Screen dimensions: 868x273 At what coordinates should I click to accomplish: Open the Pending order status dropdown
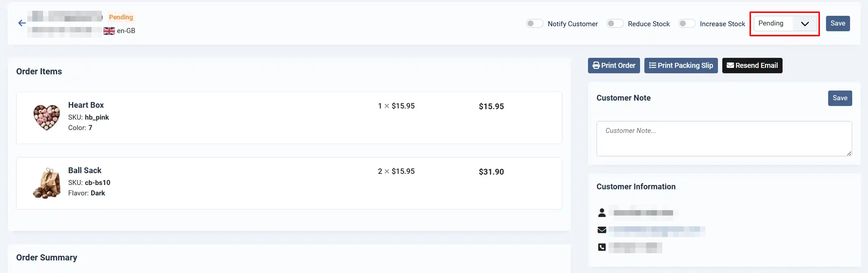click(x=785, y=23)
